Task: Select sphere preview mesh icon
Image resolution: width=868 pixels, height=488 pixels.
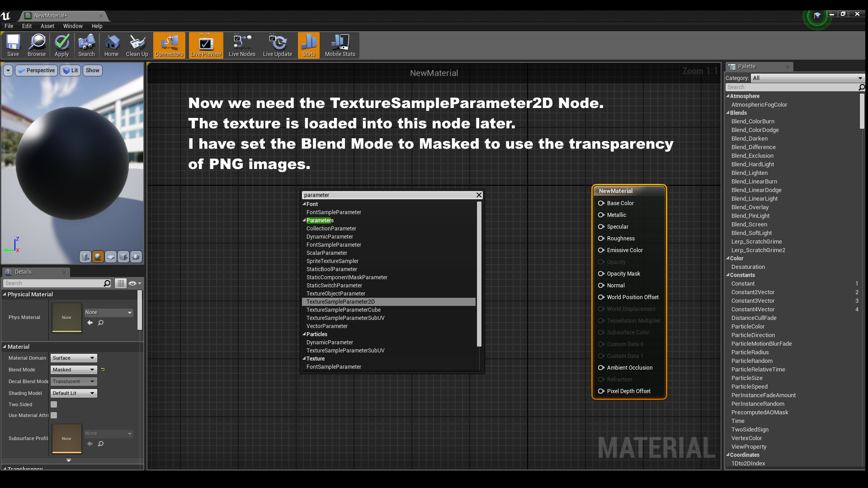Action: [98, 257]
